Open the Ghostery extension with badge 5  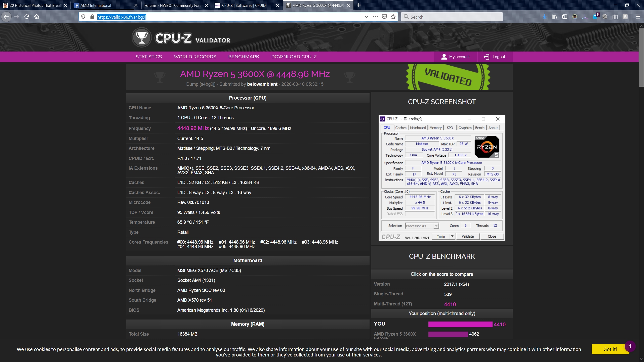tap(595, 16)
